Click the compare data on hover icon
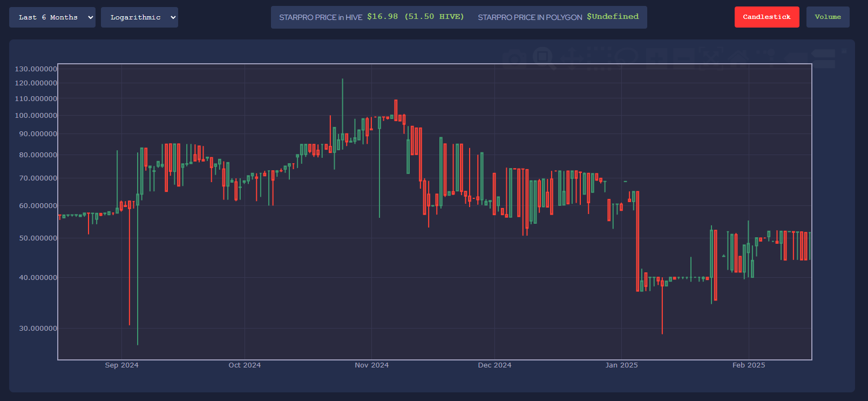This screenshot has height=401, width=868. point(823,58)
